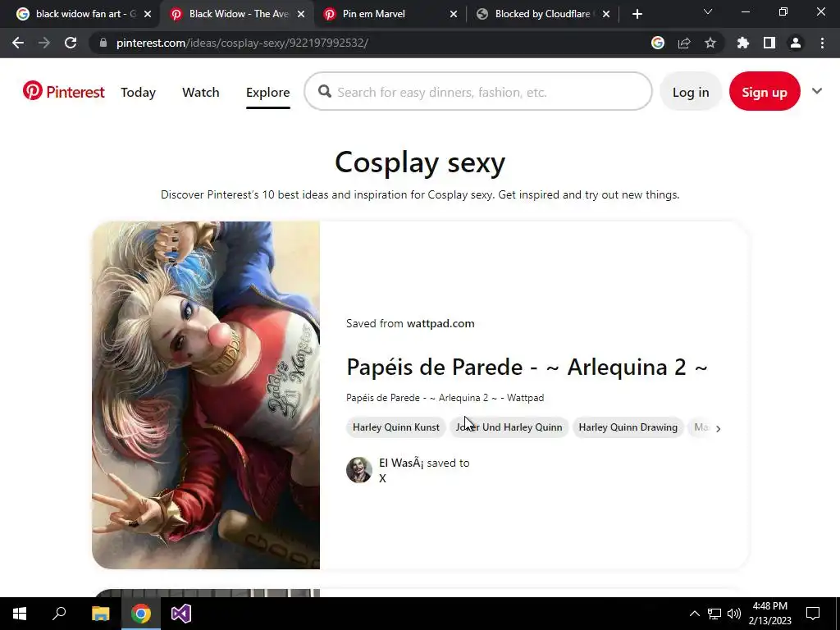Open the Today page

tap(138, 92)
